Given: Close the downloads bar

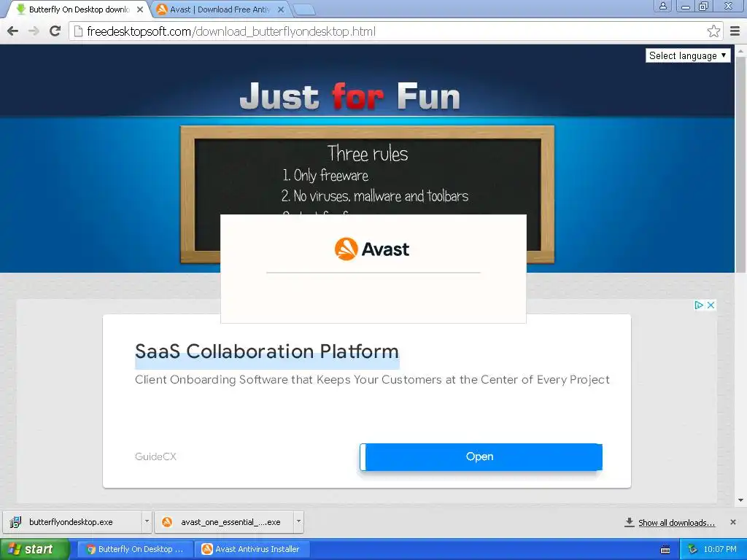Looking at the screenshot, I should pos(733,522).
